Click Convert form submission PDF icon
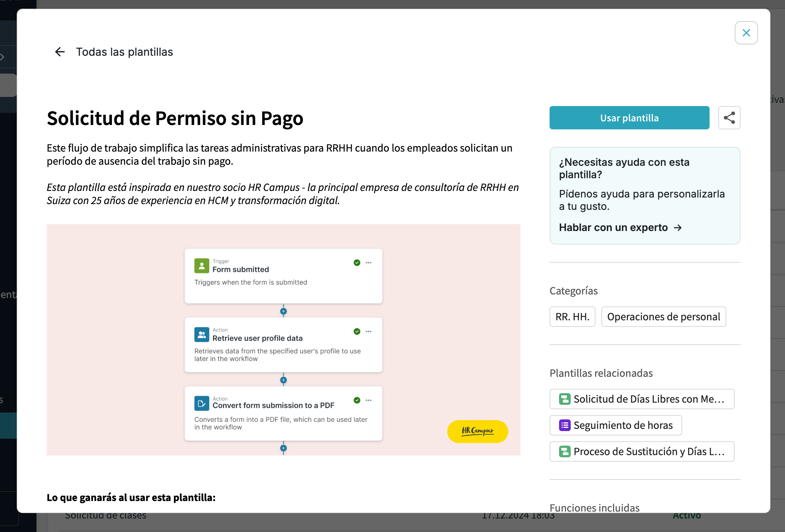Image resolution: width=785 pixels, height=532 pixels. point(202,403)
